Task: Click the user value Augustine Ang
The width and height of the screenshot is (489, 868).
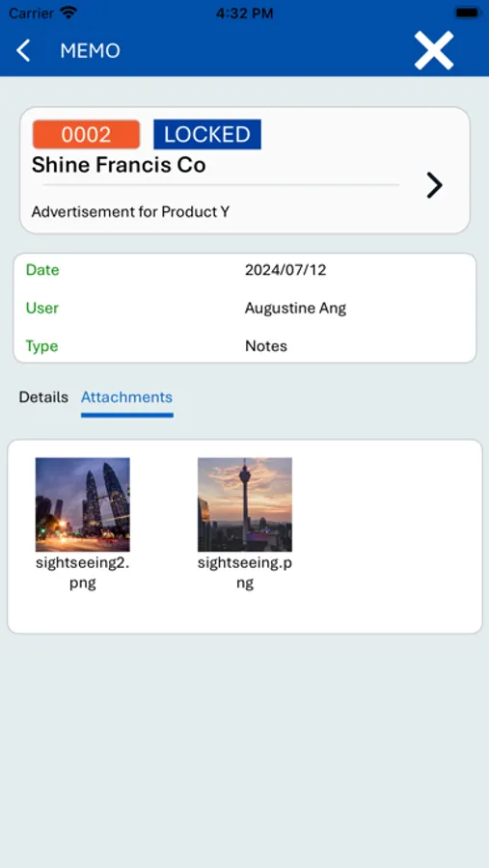Action: [296, 308]
